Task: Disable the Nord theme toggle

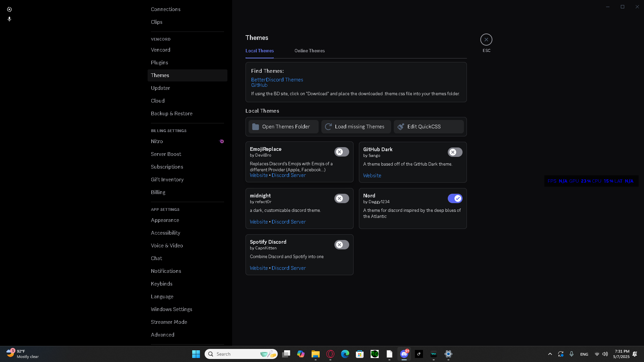Action: [x=455, y=198]
